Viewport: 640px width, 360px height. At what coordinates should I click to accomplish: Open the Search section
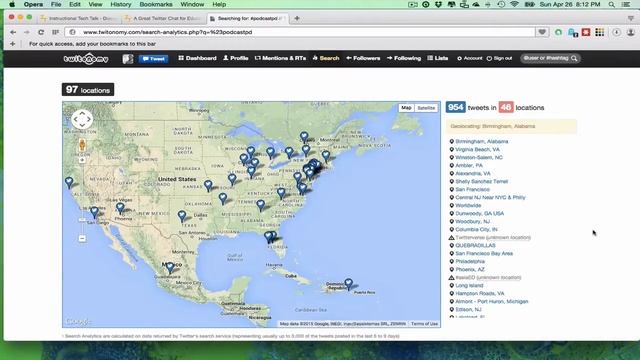326,58
